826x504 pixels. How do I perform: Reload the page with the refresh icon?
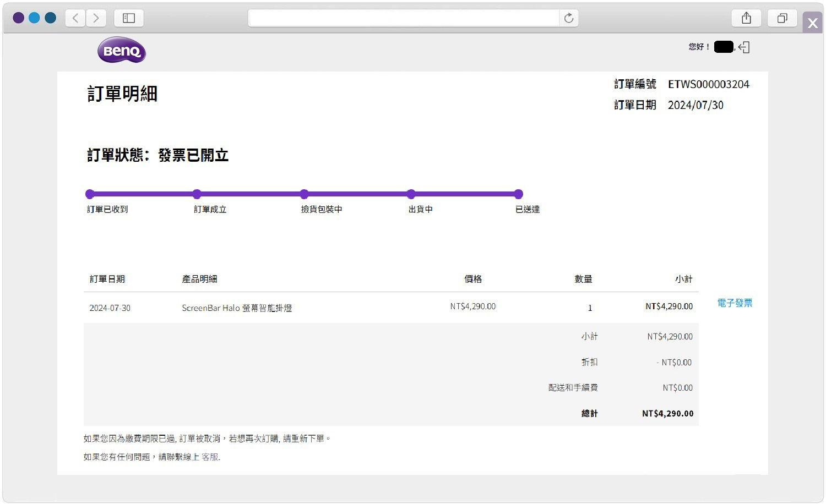(x=569, y=18)
